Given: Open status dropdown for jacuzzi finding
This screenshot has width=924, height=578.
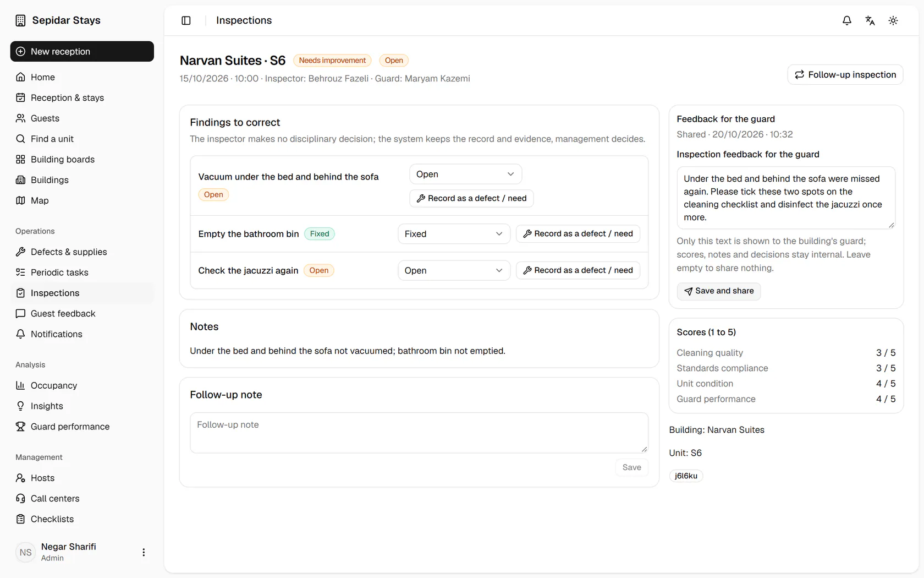Looking at the screenshot, I should (454, 270).
